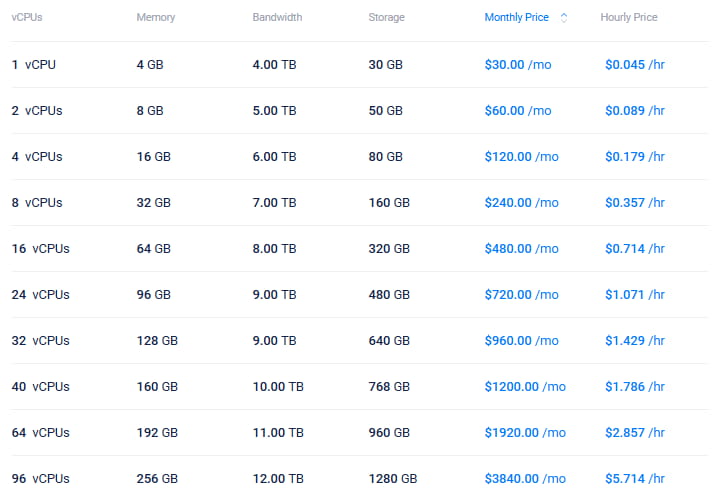The height and width of the screenshot is (500, 720).
Task: Select the 1 vCPU plan row
Action: click(36, 65)
